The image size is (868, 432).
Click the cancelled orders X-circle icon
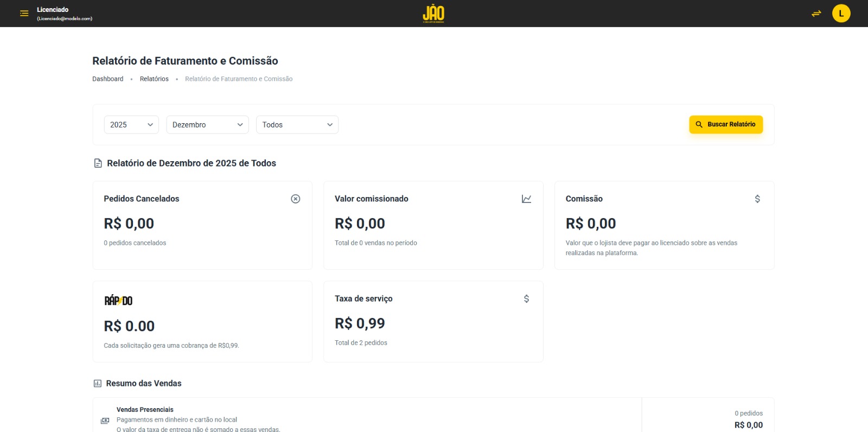[x=295, y=199]
